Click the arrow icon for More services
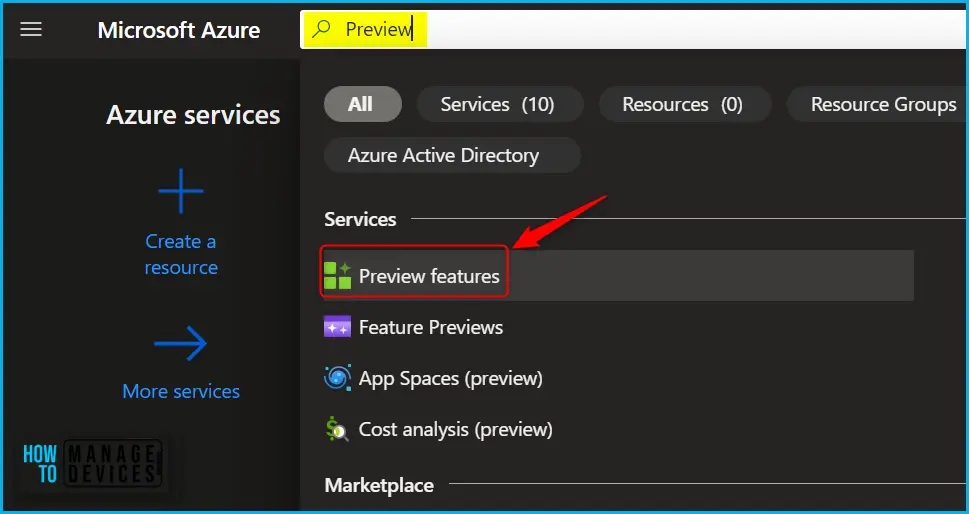 [180, 343]
